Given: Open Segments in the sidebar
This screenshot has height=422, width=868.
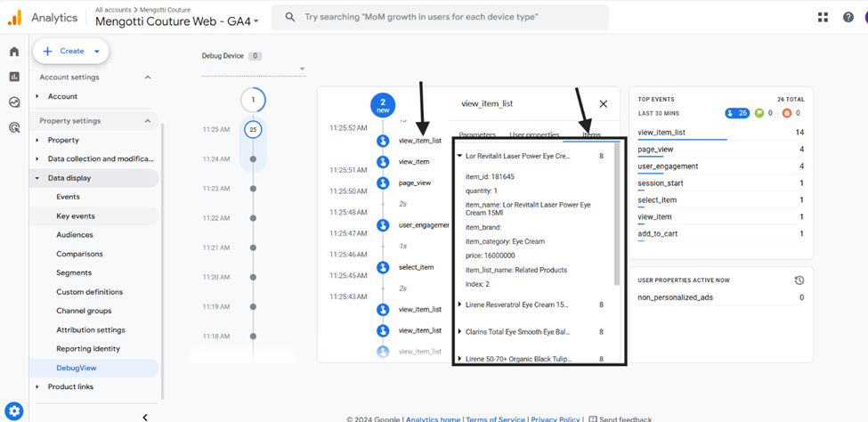Looking at the screenshot, I should 74,273.
